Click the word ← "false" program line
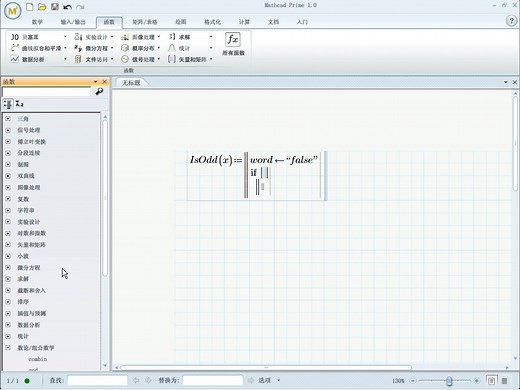 (x=284, y=160)
